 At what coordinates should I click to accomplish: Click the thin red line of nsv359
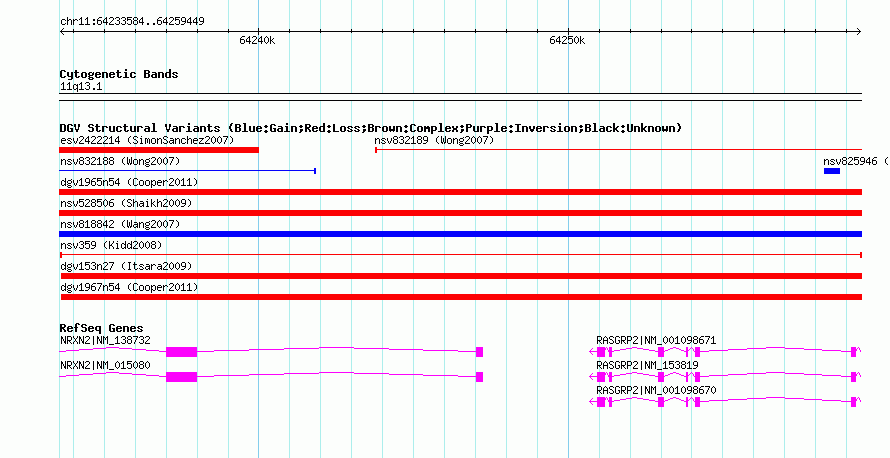(x=461, y=255)
